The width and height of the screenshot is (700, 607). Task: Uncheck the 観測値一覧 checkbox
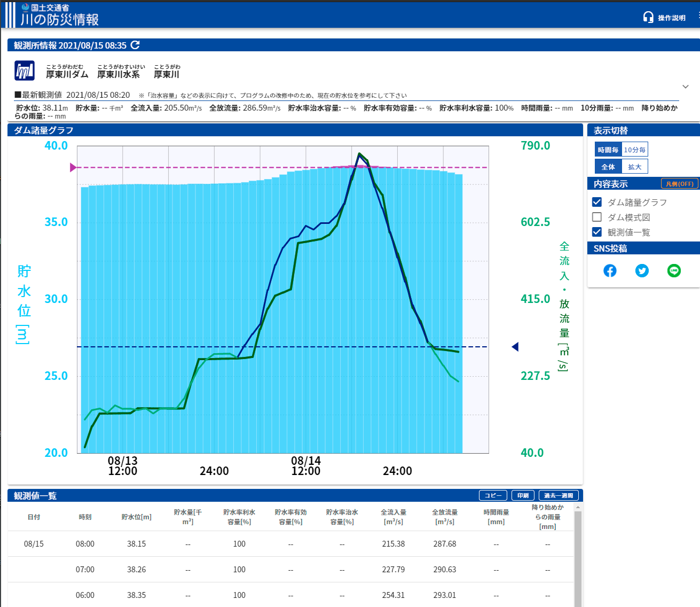pos(597,232)
